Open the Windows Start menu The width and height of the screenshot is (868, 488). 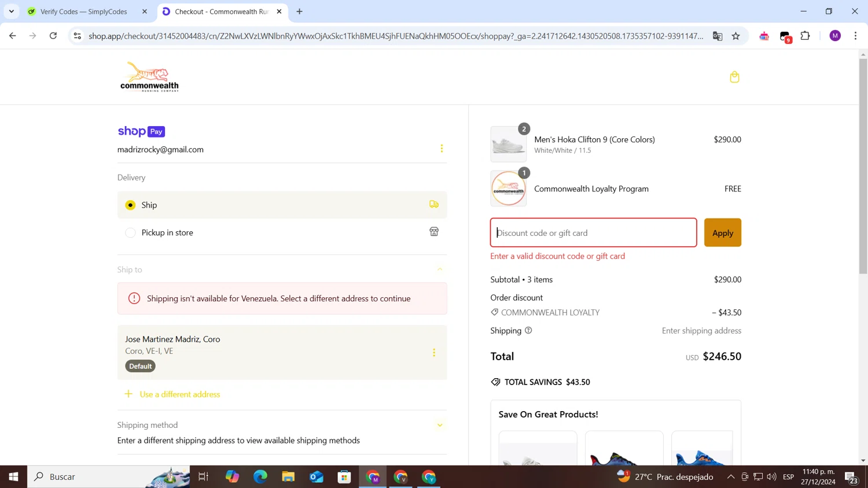click(13, 476)
